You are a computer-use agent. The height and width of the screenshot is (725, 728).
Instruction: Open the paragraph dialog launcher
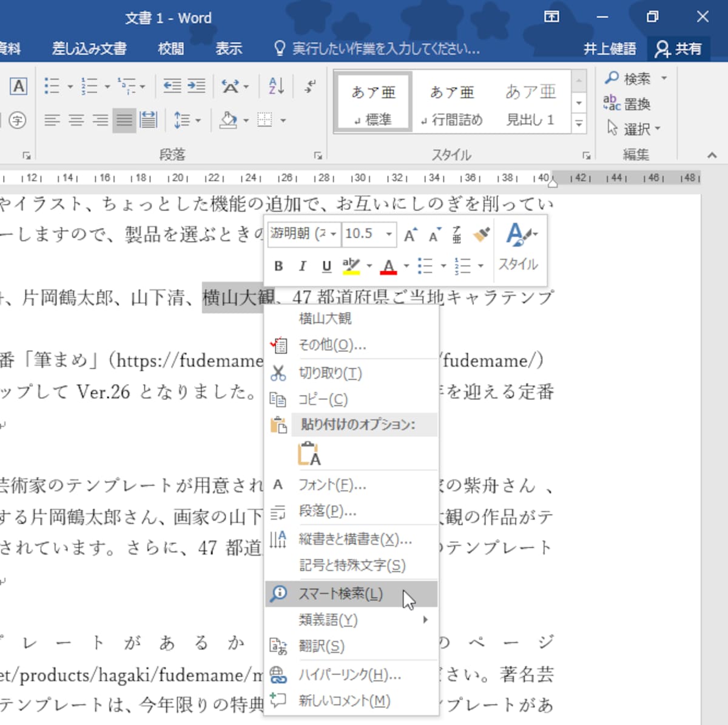click(x=318, y=156)
